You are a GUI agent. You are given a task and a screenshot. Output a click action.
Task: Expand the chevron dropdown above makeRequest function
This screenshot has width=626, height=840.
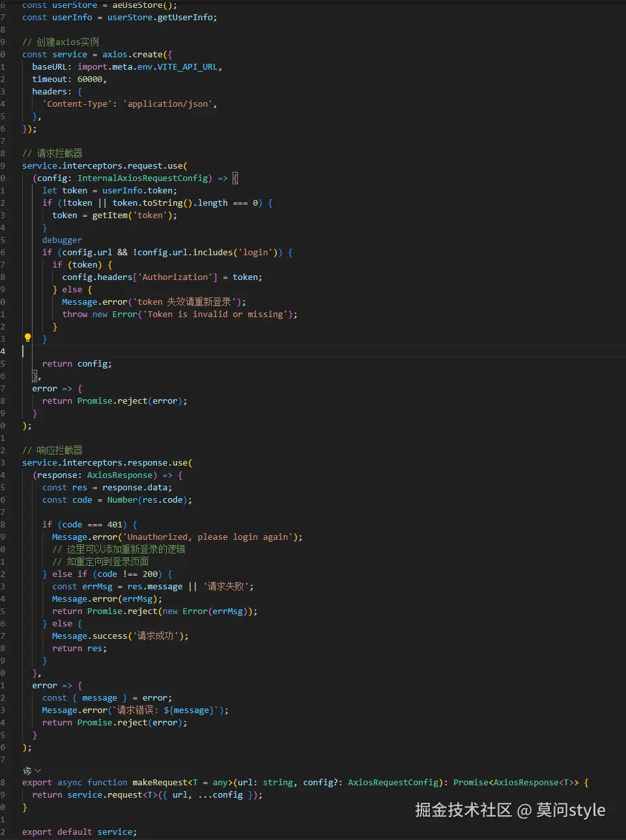click(x=38, y=770)
